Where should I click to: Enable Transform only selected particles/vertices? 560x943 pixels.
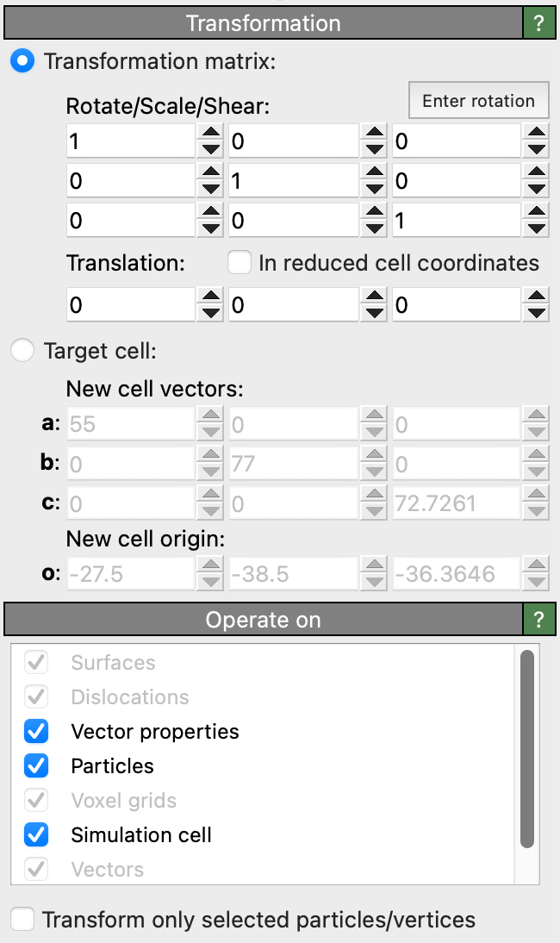tap(22, 920)
